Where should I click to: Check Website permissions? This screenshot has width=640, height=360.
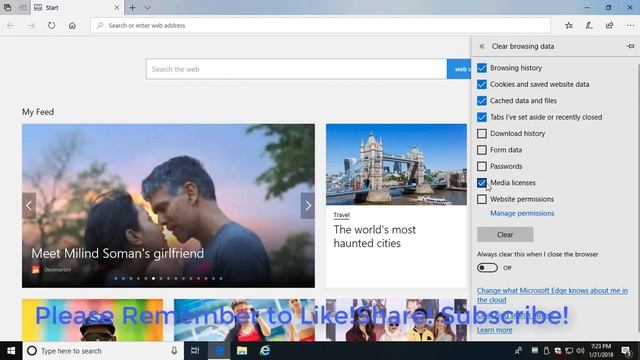(482, 199)
